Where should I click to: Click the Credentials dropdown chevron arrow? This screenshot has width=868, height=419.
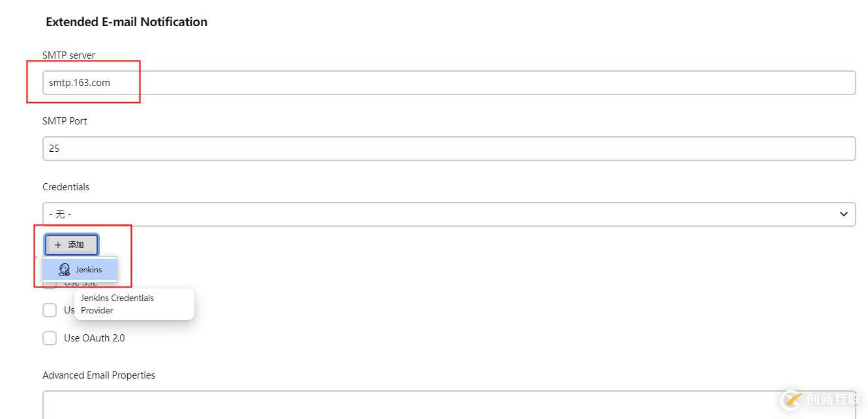point(843,214)
